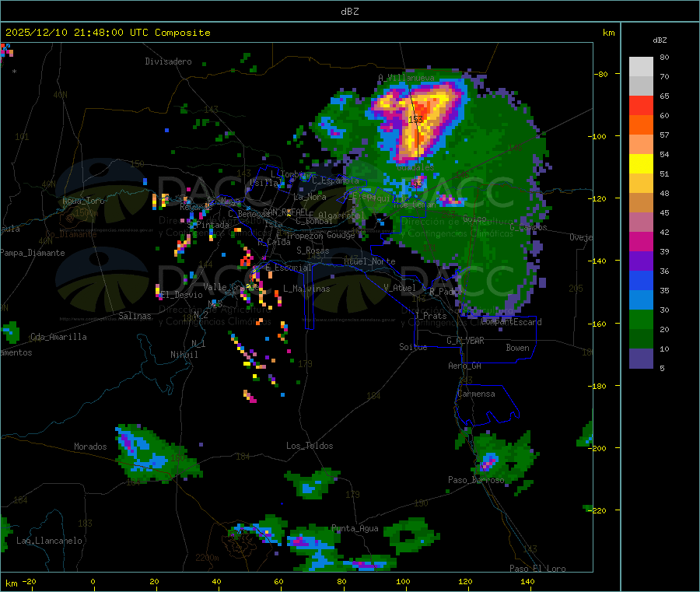
Task: Click the Agua_Toro place label
Action: click(83, 201)
